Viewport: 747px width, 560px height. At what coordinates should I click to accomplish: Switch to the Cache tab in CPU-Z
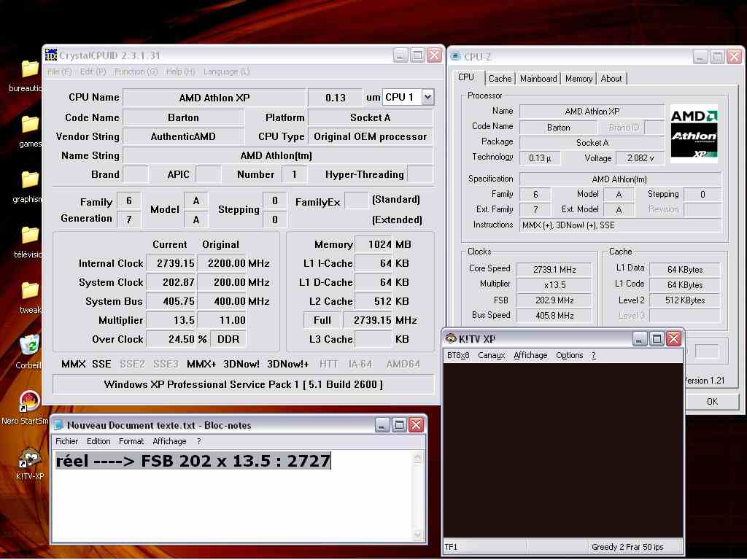coord(500,79)
